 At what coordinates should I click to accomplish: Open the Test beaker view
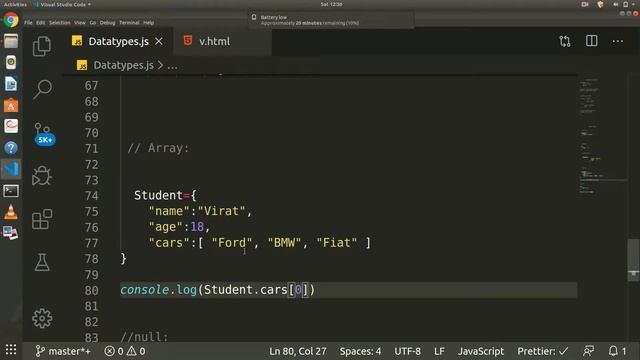pos(42,262)
